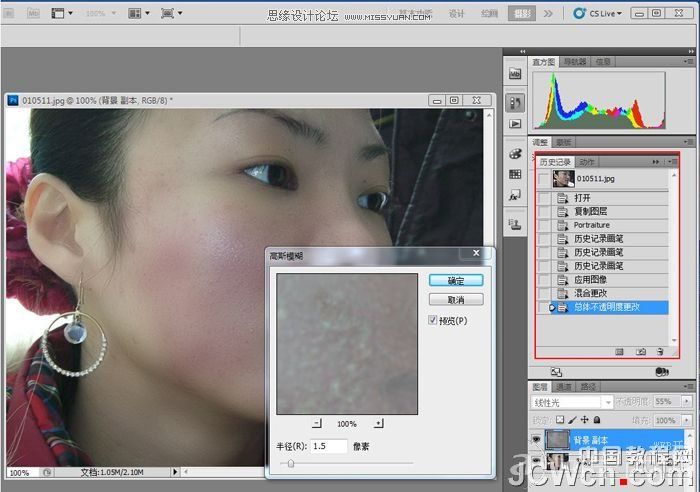700x492 pixels.
Task: Open the layer blend mode dropdown 线性光
Action: (572, 402)
